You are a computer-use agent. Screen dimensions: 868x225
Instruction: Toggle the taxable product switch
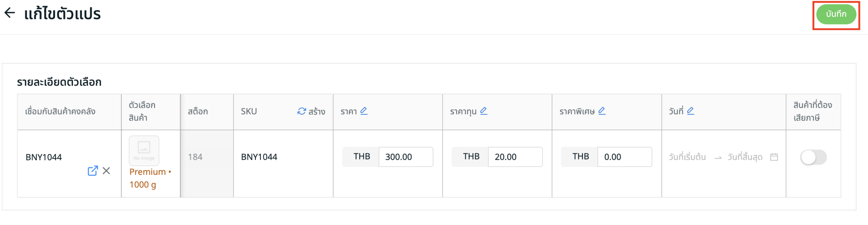(813, 157)
